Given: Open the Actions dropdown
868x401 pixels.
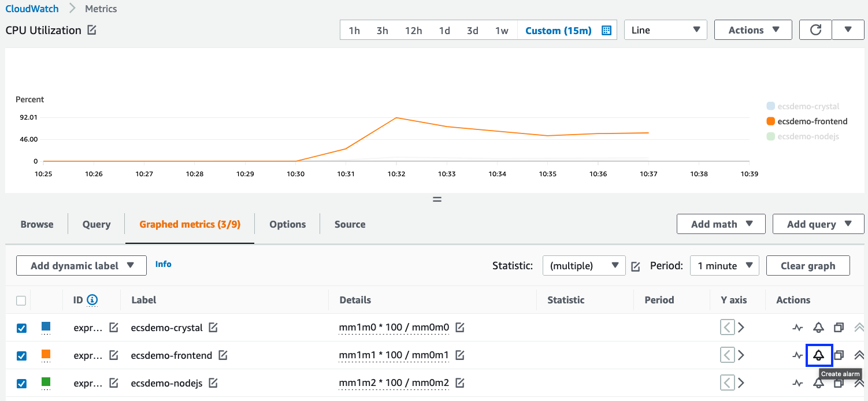Looking at the screenshot, I should pos(752,29).
